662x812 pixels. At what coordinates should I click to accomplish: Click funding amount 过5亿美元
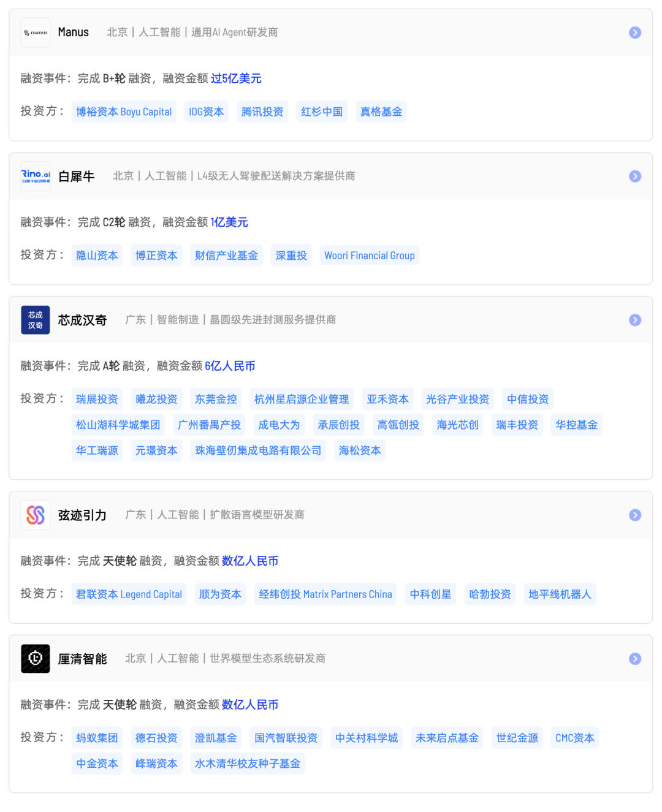coord(236,78)
